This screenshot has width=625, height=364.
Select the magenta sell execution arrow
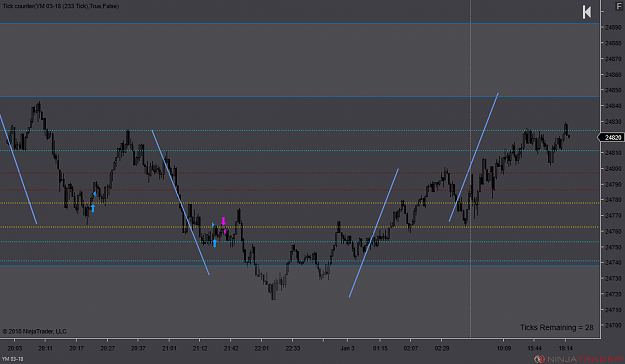[x=223, y=221]
